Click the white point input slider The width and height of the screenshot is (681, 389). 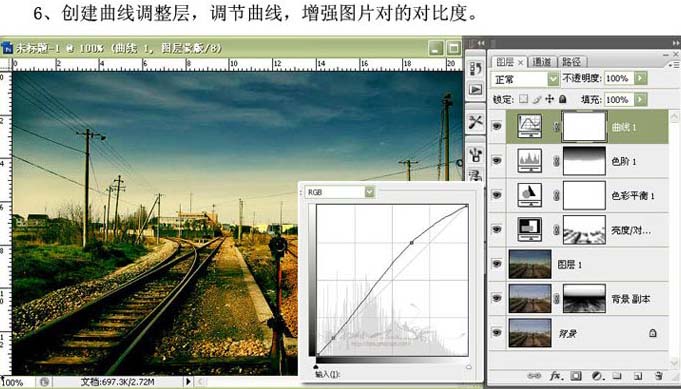(469, 367)
